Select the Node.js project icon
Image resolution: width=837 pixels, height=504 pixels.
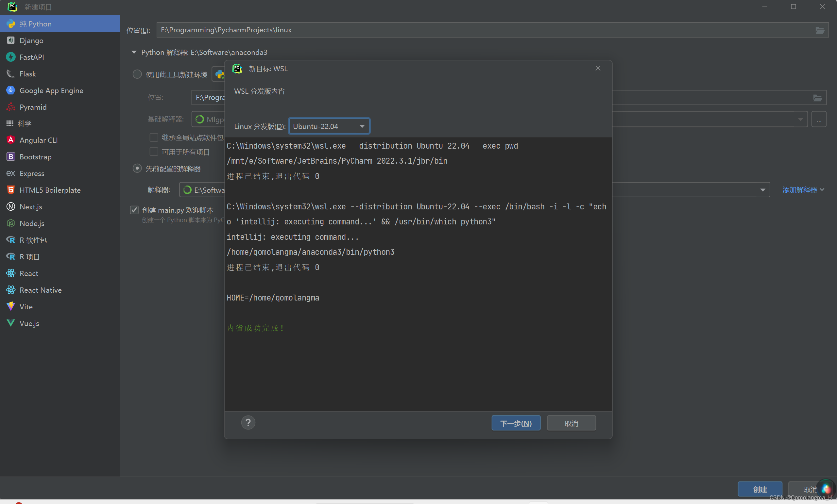pos(10,223)
